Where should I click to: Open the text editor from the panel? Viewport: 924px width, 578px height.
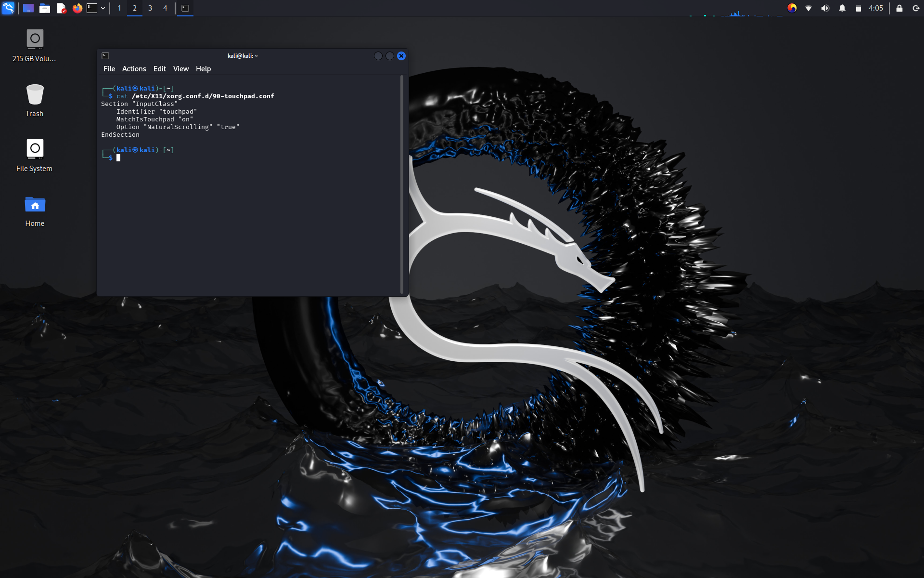[x=61, y=8]
